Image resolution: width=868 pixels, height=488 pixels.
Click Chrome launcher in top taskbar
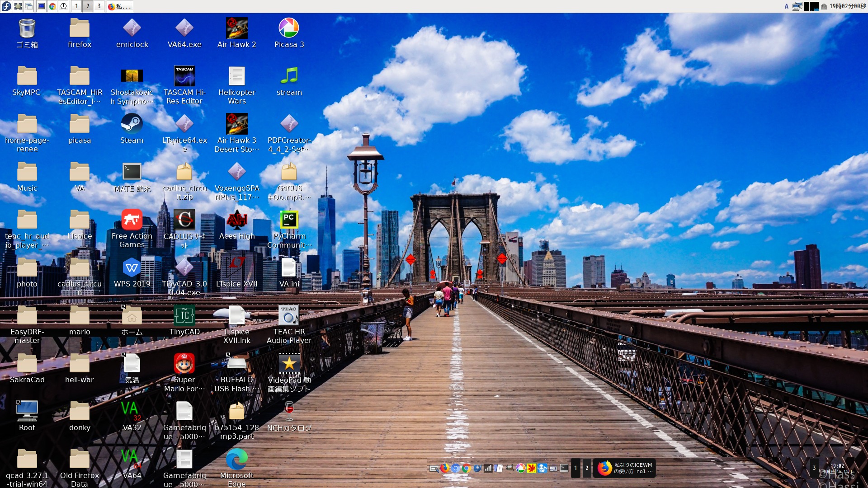click(x=52, y=6)
